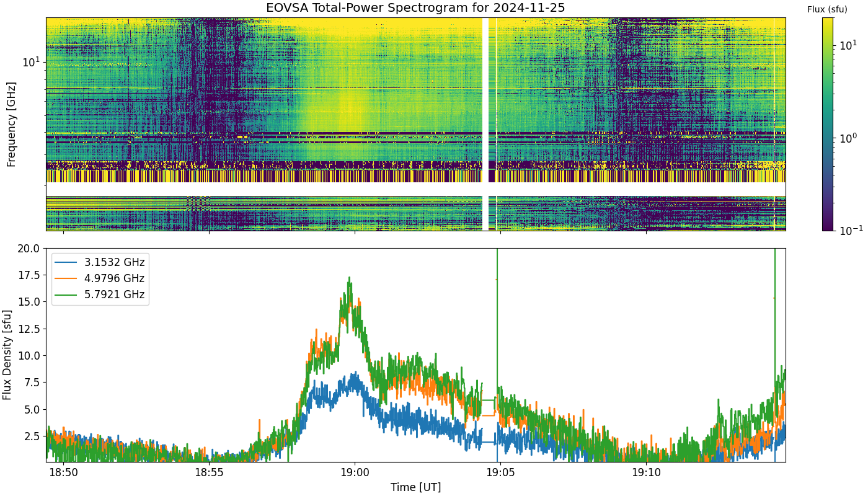Click the 10.0 flux density tick label
Image resolution: width=868 pixels, height=496 pixels.
[29, 355]
